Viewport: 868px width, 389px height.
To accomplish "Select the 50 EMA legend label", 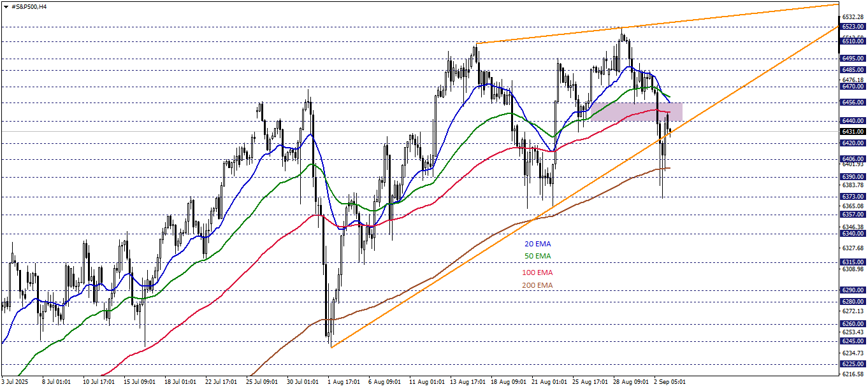I will tap(538, 256).
